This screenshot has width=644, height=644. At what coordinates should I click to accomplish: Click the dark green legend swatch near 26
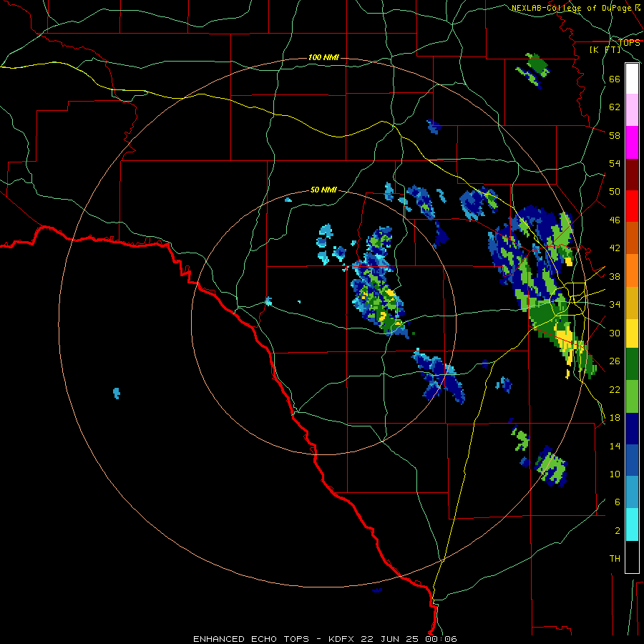click(632, 364)
